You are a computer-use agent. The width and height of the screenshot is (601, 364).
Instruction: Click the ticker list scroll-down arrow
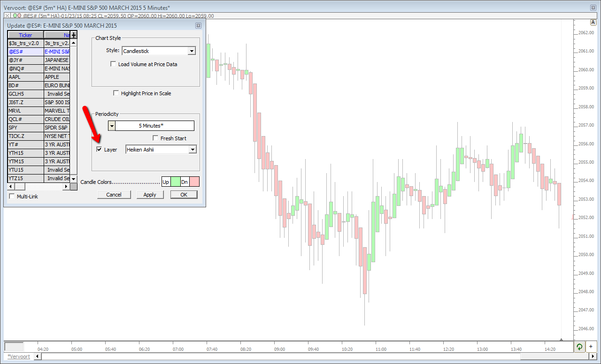click(x=74, y=179)
